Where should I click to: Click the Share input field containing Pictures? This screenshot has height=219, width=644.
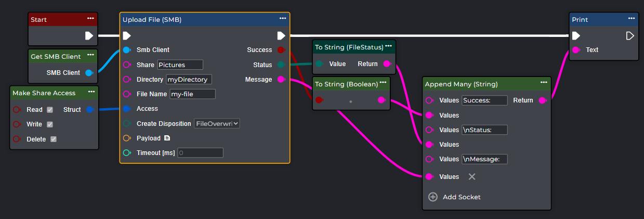(180, 65)
